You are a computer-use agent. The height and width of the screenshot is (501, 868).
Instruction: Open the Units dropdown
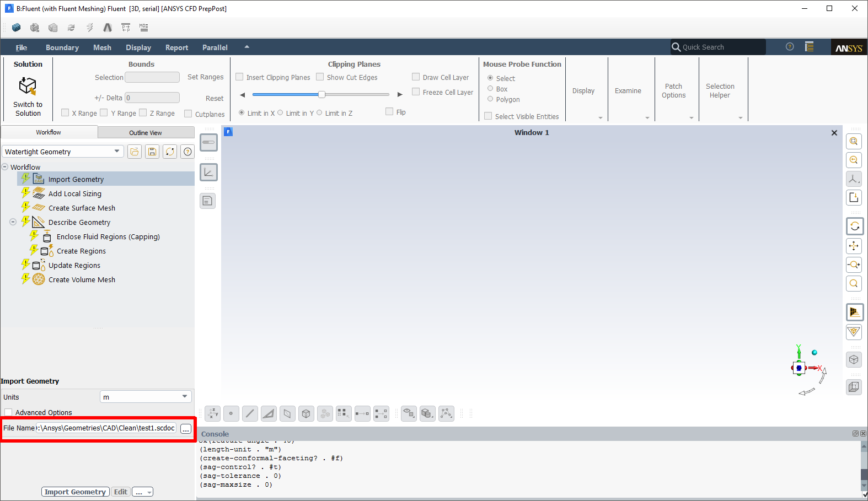[146, 397]
